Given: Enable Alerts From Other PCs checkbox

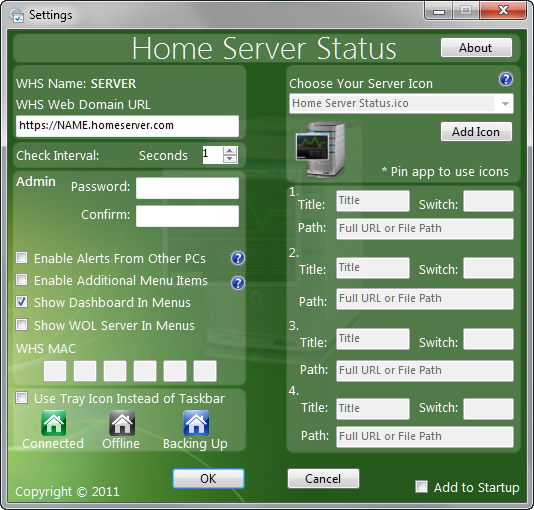Looking at the screenshot, I should [x=22, y=258].
